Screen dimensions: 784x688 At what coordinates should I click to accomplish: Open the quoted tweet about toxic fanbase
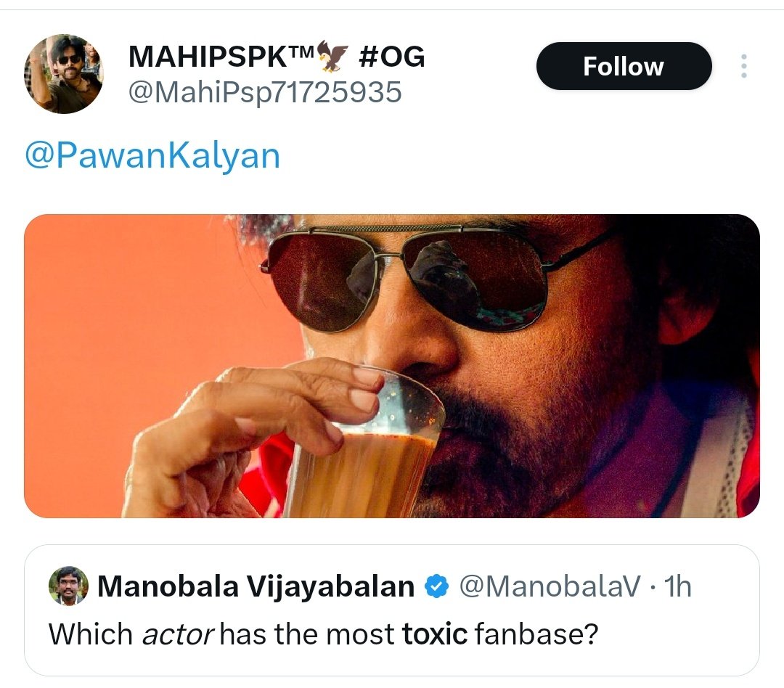[392, 610]
